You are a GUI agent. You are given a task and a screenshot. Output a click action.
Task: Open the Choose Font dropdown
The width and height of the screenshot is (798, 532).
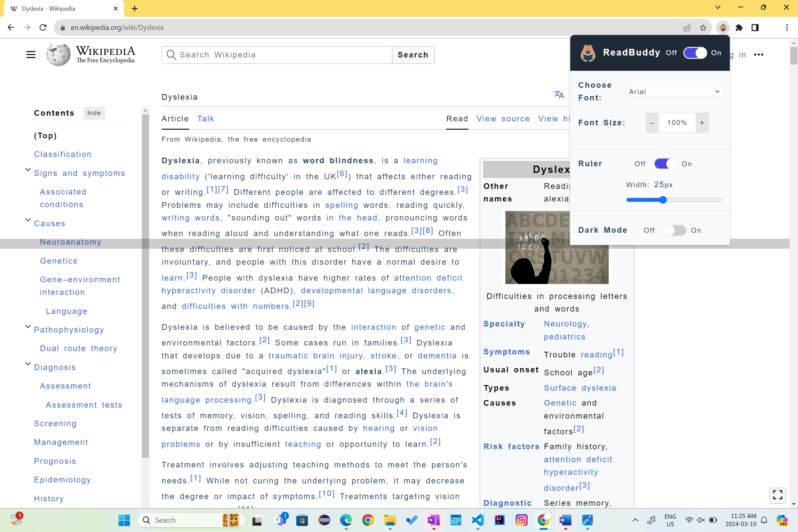coord(674,92)
